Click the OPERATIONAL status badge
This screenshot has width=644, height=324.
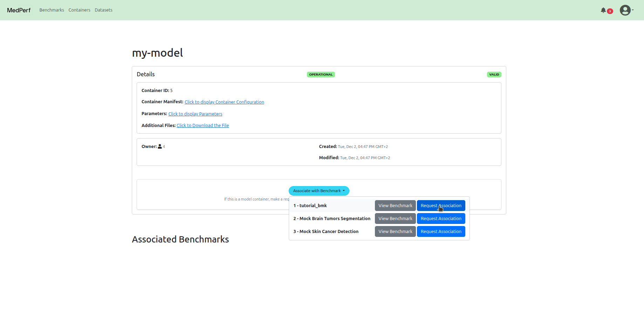coord(321,75)
